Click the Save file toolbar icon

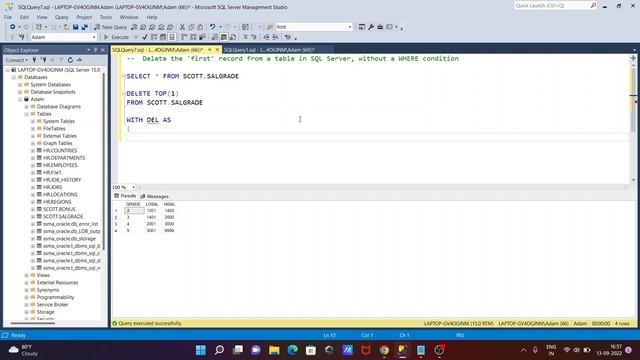(76, 27)
